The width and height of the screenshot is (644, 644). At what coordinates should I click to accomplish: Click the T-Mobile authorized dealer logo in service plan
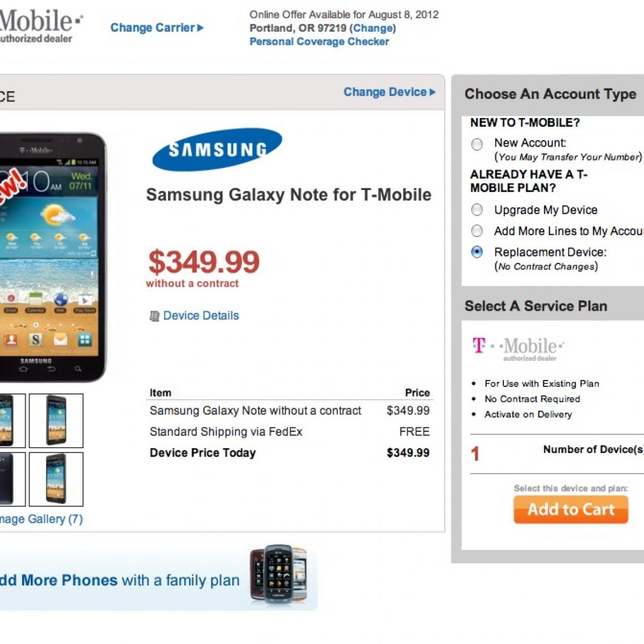[518, 348]
